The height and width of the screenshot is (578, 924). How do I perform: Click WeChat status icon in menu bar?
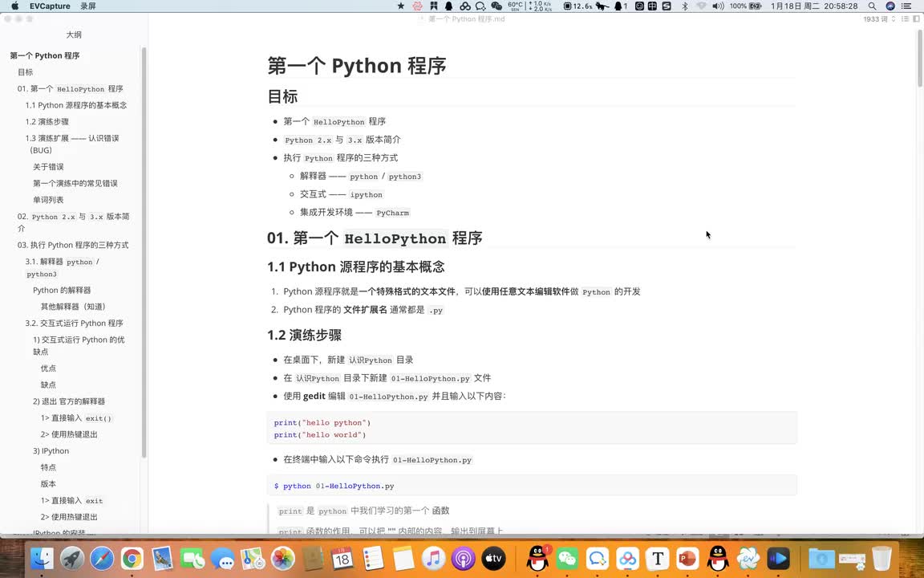496,6
